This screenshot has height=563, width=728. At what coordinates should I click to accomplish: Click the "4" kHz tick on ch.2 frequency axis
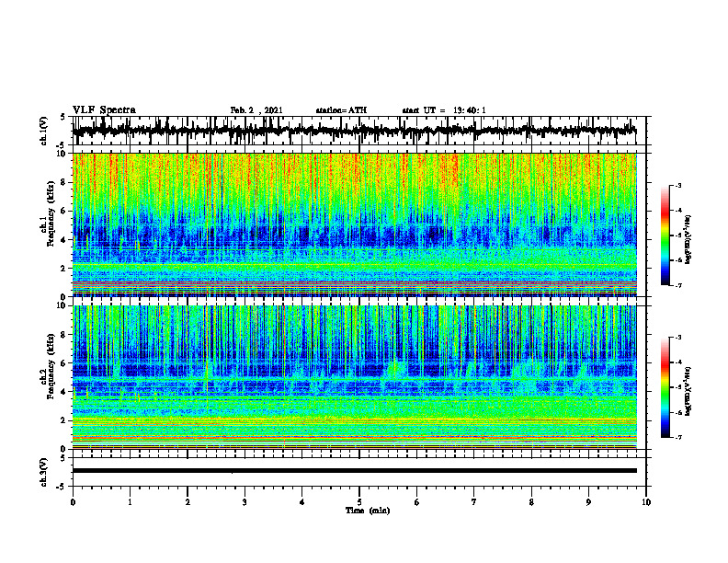click(x=64, y=392)
